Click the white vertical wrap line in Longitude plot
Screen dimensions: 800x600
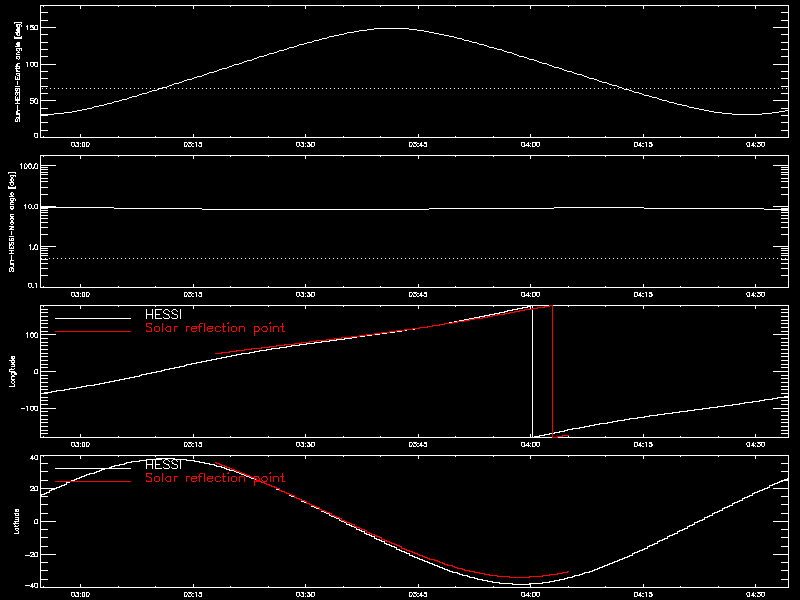(x=533, y=371)
